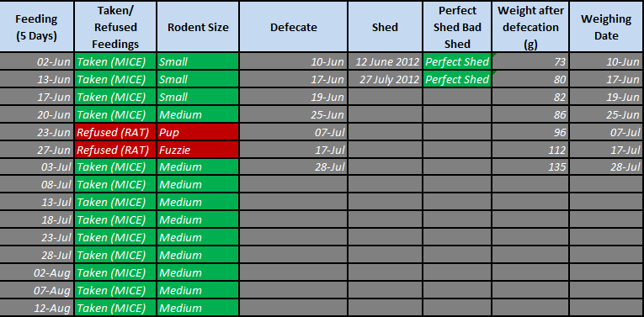This screenshot has height=317, width=644.
Task: Select the 12-Aug feeding date cell
Action: pos(36,308)
